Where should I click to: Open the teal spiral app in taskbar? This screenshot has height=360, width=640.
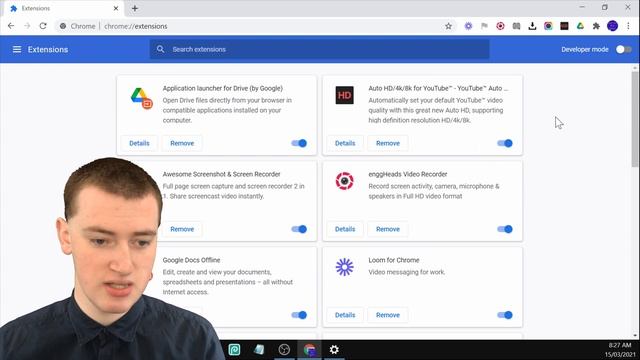click(234, 349)
